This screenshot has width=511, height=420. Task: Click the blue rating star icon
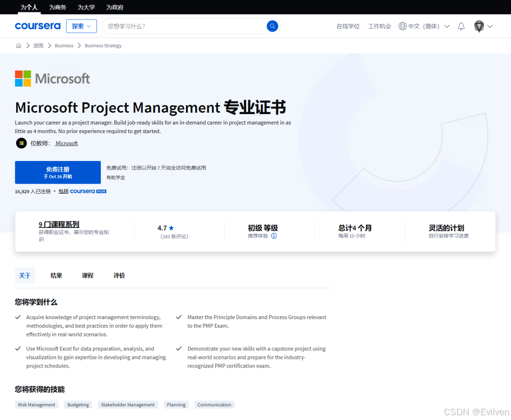pyautogui.click(x=171, y=228)
